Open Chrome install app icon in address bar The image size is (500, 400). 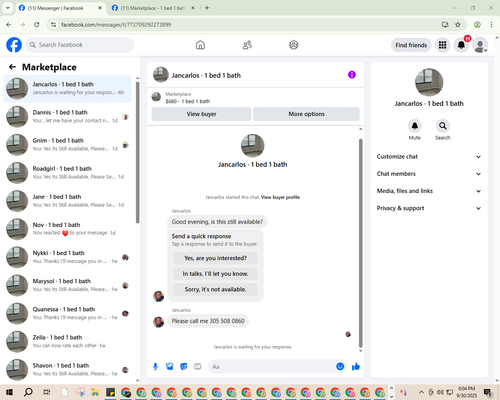[x=445, y=25]
